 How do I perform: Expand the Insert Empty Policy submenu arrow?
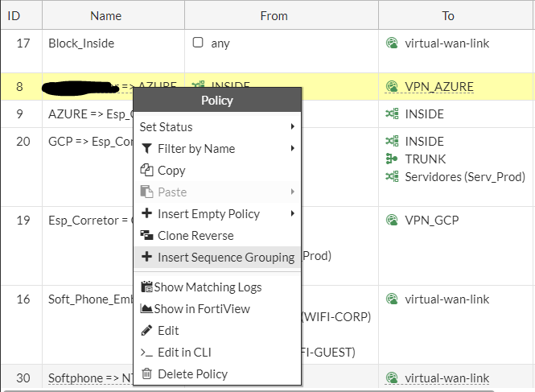(292, 214)
